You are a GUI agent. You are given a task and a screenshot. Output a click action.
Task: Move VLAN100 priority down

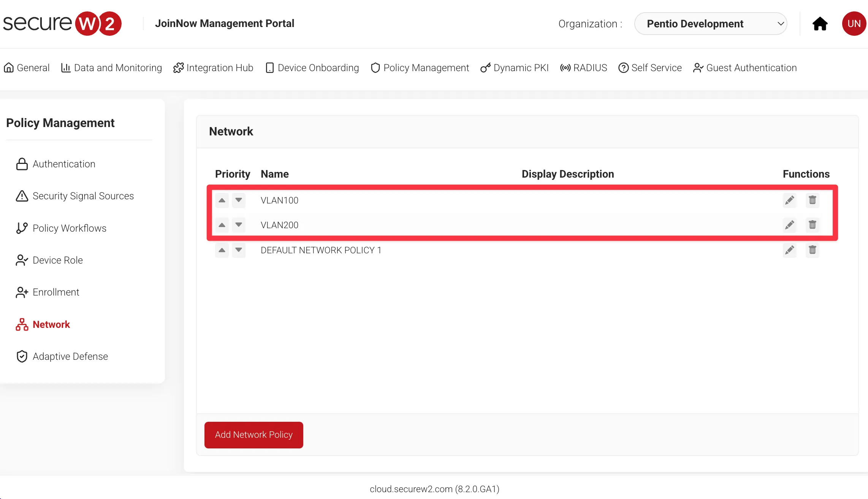(239, 200)
